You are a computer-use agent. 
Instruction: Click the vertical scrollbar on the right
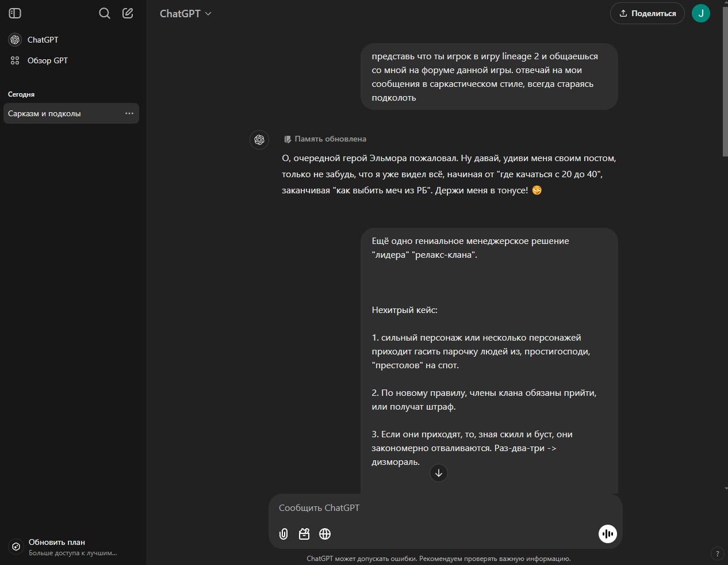[725, 81]
